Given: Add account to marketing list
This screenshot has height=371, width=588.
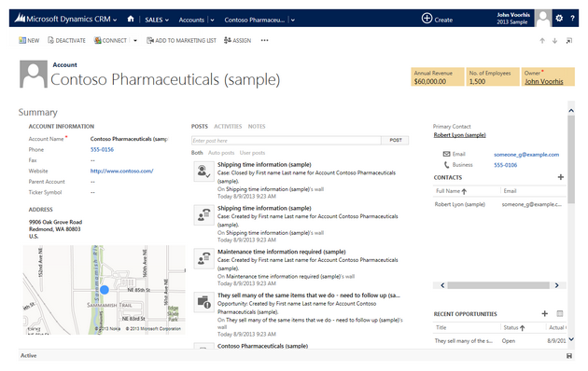Looking at the screenshot, I should click(181, 40).
